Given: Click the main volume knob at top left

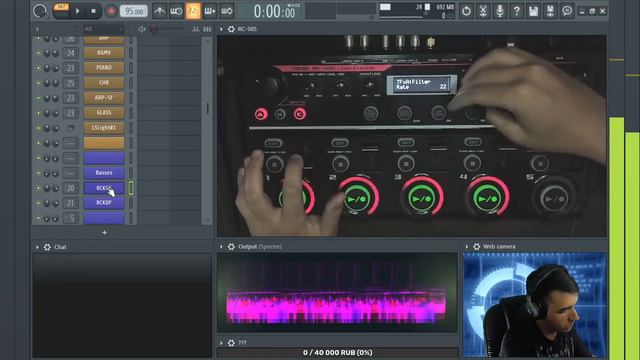Looking at the screenshot, I should coord(40,11).
